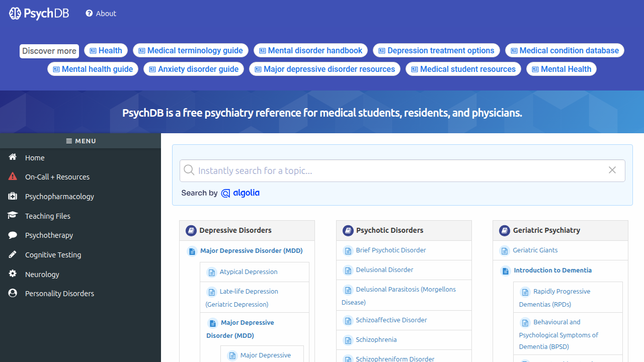The width and height of the screenshot is (644, 362).
Task: Open Cognitive Testing menu item
Action: pyautogui.click(x=53, y=254)
